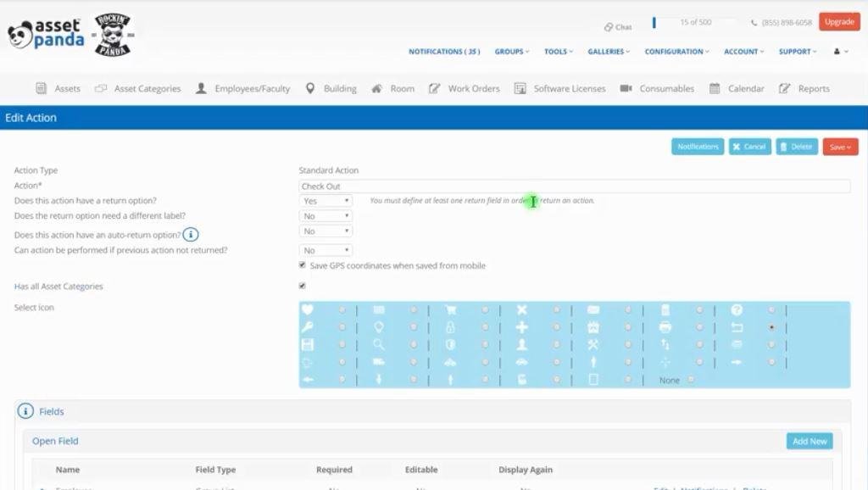Select the None icon radio button
Viewport: 868px width, 490px height.
tap(691, 379)
